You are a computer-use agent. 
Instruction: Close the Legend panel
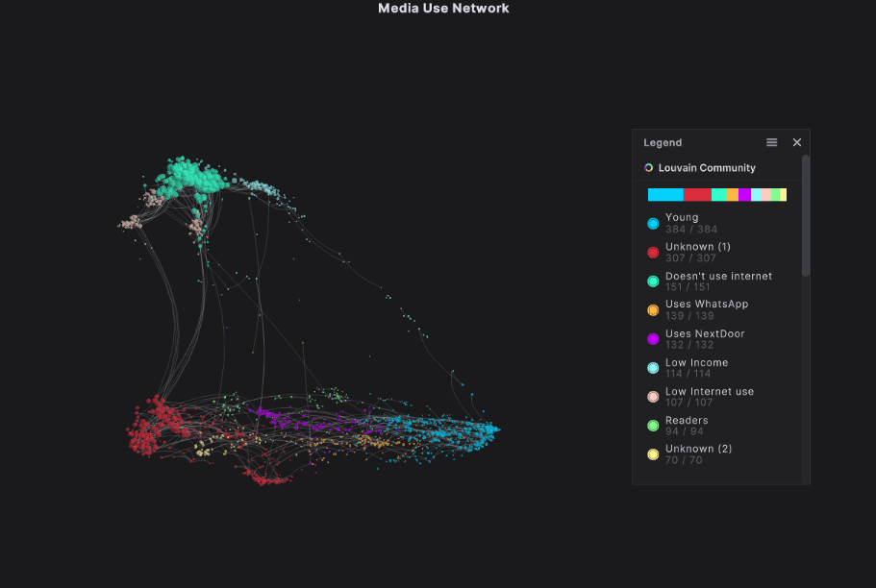(x=796, y=142)
